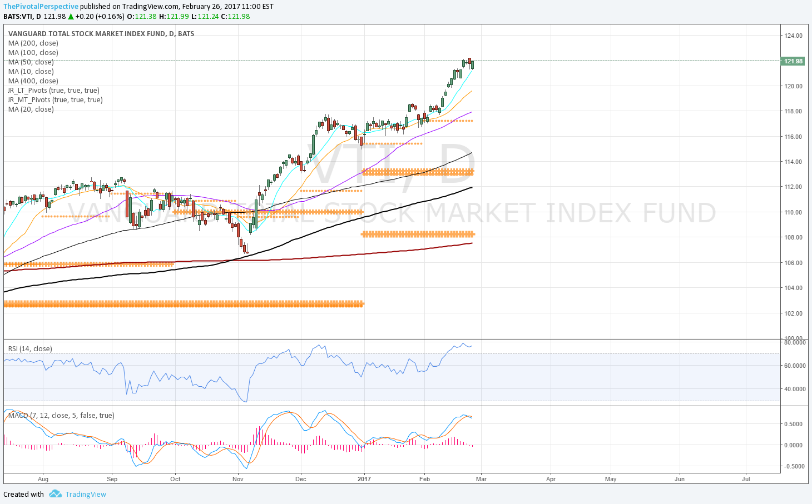This screenshot has width=812, height=504.
Task: Click the Feb label on time axis
Action: [424, 479]
